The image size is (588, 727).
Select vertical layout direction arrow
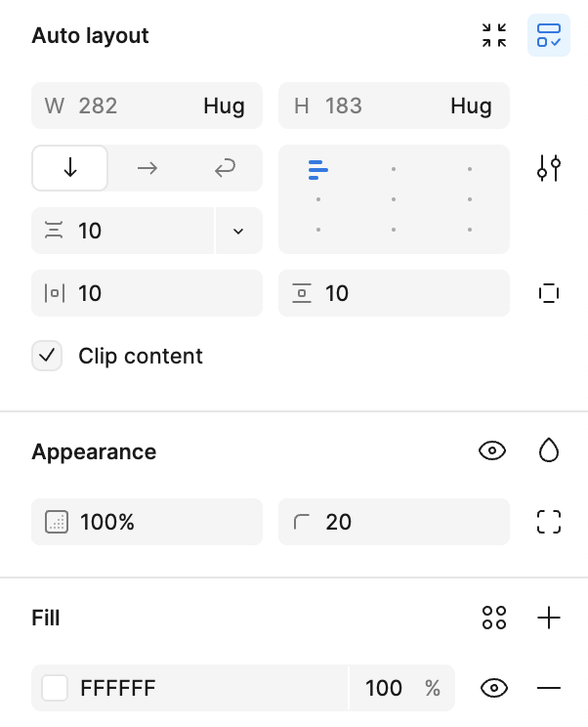coord(70,168)
